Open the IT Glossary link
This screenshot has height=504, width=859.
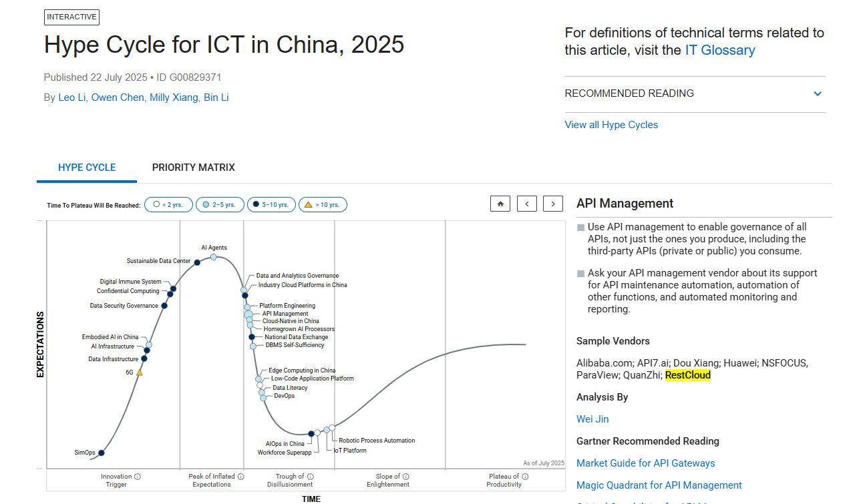720,50
